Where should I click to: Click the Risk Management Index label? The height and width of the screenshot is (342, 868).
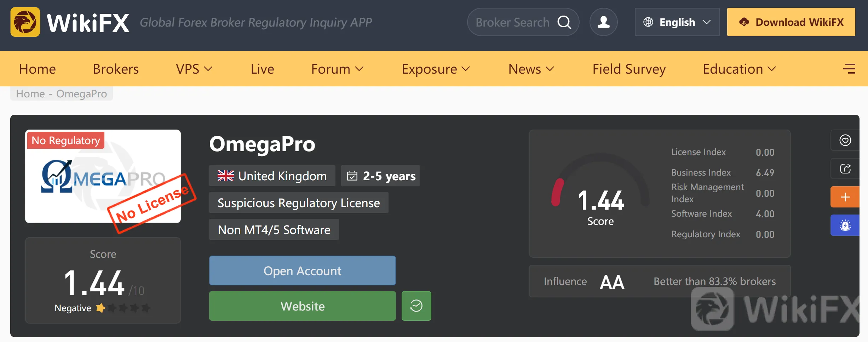(x=707, y=193)
